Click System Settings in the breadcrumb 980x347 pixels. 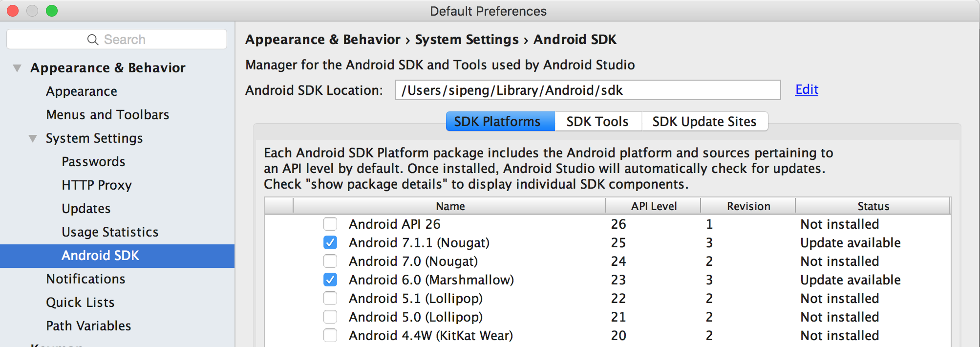tap(467, 40)
